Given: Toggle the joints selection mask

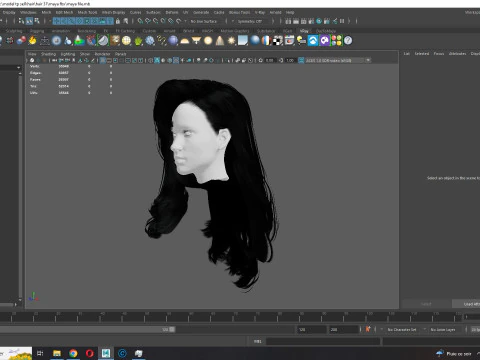Looking at the screenshot, I should [64, 21].
